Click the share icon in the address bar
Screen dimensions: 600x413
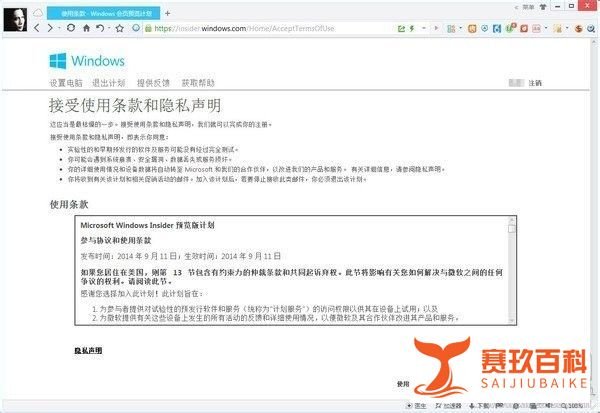[401, 28]
